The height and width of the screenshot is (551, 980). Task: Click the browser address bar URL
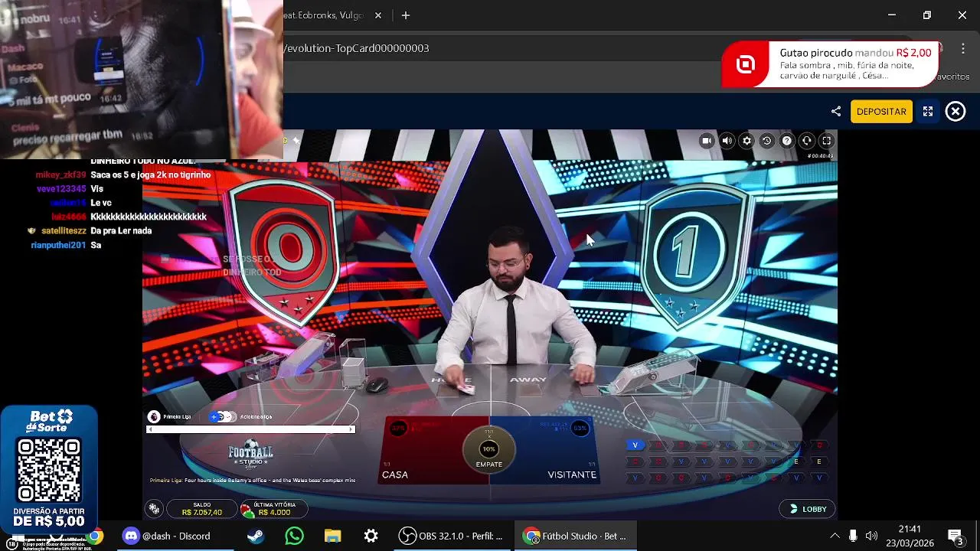[357, 48]
